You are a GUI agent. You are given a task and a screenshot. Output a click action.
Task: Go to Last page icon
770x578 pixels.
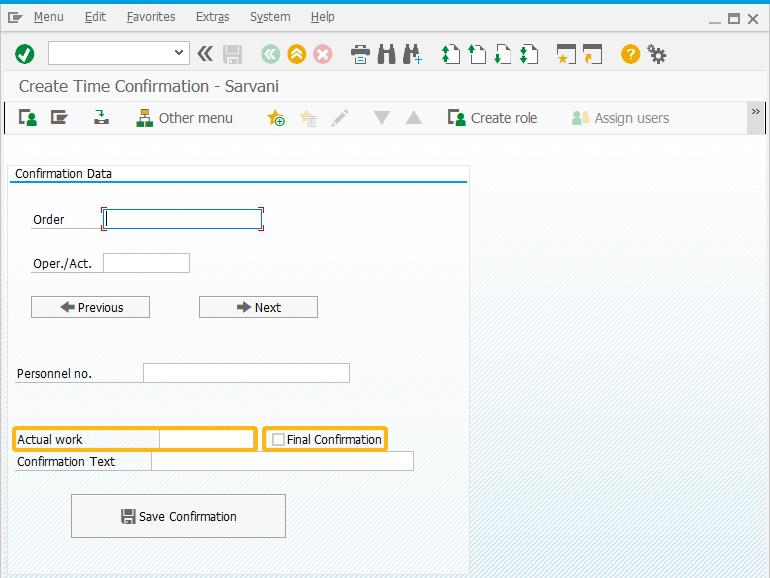coord(528,54)
